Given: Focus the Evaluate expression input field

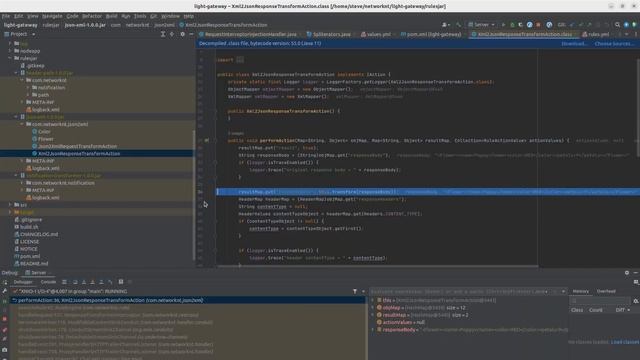Looking at the screenshot, I should click(459, 291).
